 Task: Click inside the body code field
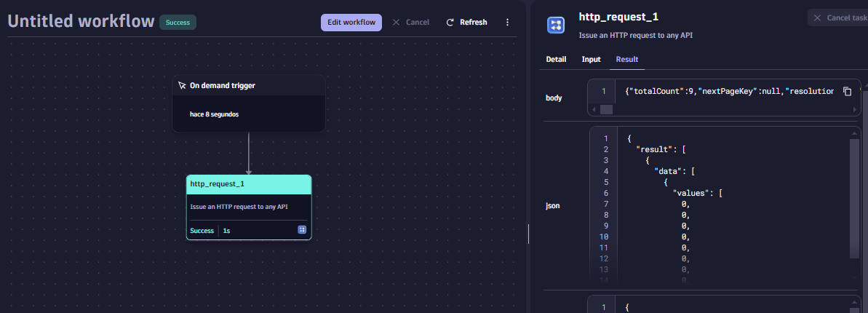tap(728, 92)
